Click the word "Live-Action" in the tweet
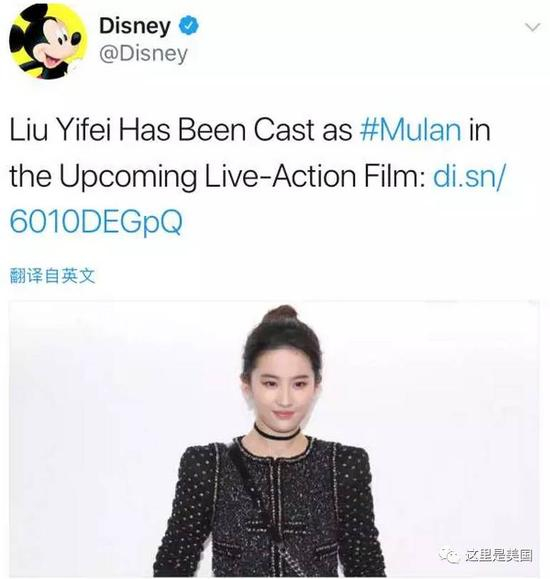 (x=280, y=176)
